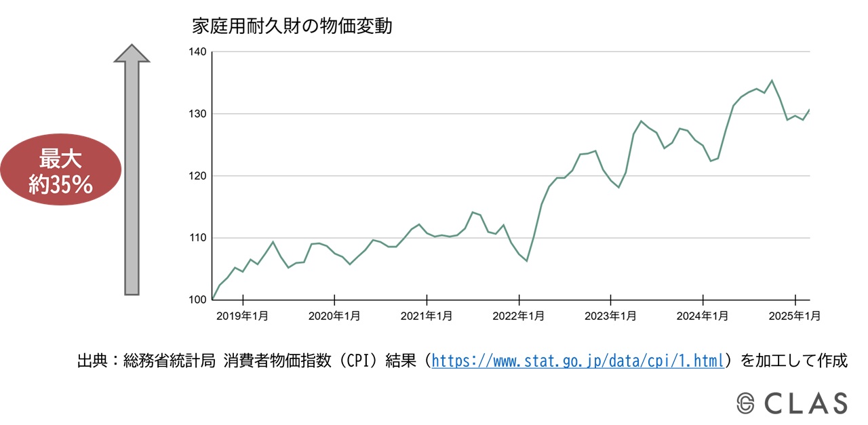The height and width of the screenshot is (425, 868).
Task: Pick the 2023年1月 x-axis label
Action: click(611, 316)
